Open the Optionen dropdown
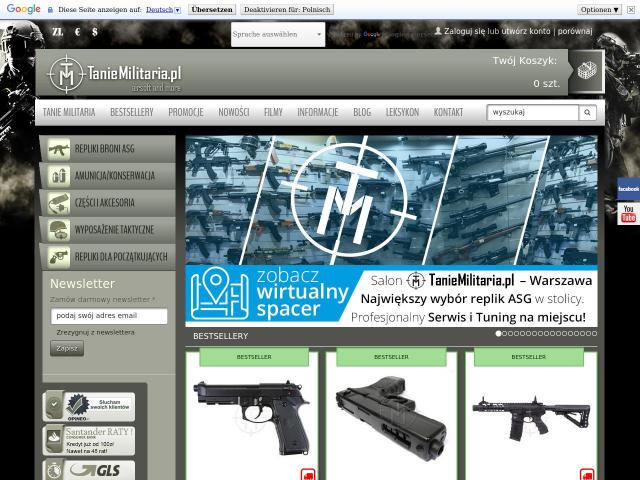Screen dimensions: 640x480 tap(599, 9)
